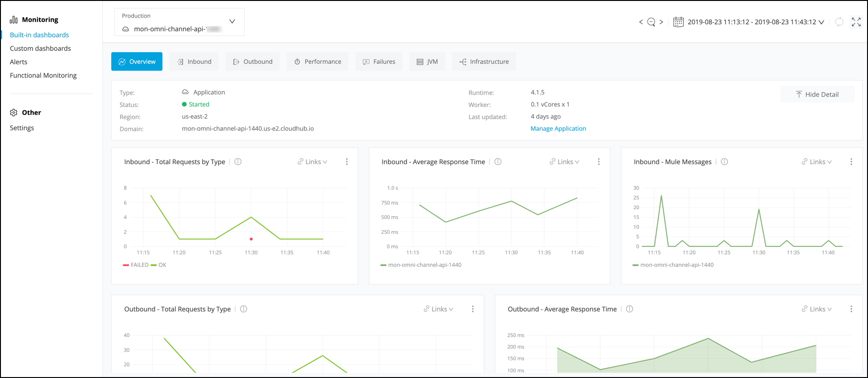Open Functional Monitoring in sidebar
868x378 pixels.
pyautogui.click(x=43, y=75)
